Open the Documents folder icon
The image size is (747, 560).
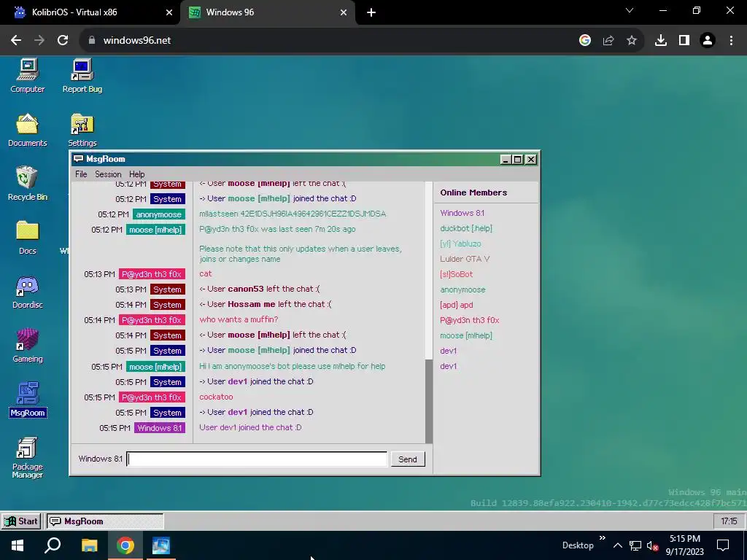point(27,130)
